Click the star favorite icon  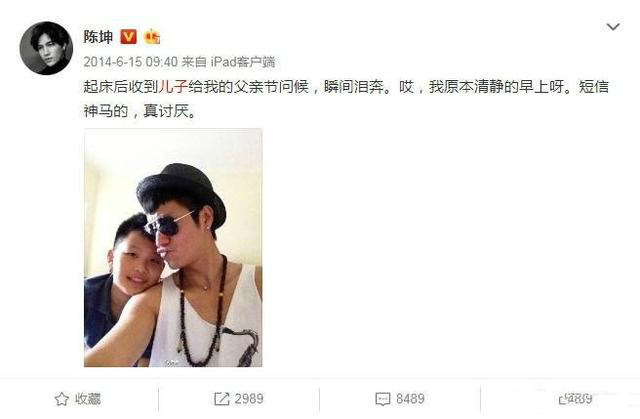coord(62,399)
